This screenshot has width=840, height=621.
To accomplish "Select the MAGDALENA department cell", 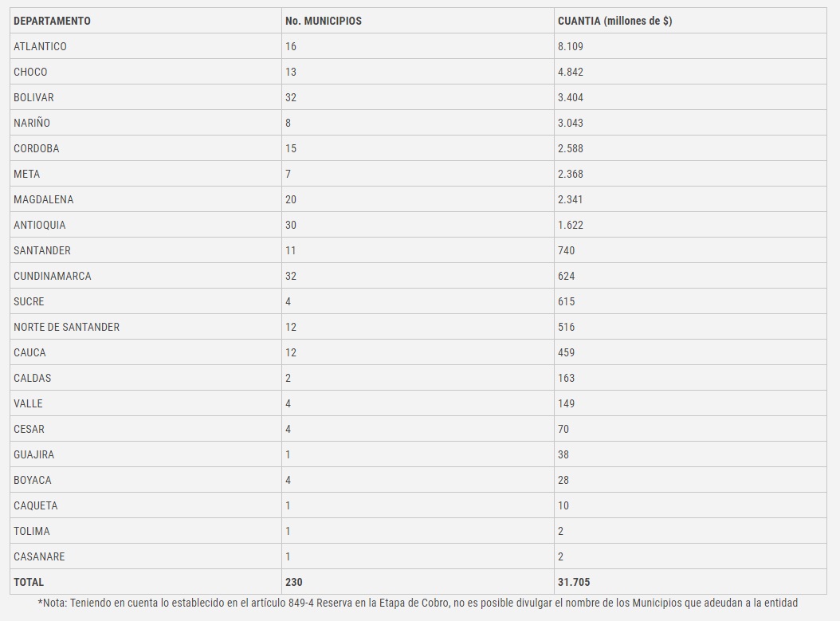I will [x=43, y=199].
